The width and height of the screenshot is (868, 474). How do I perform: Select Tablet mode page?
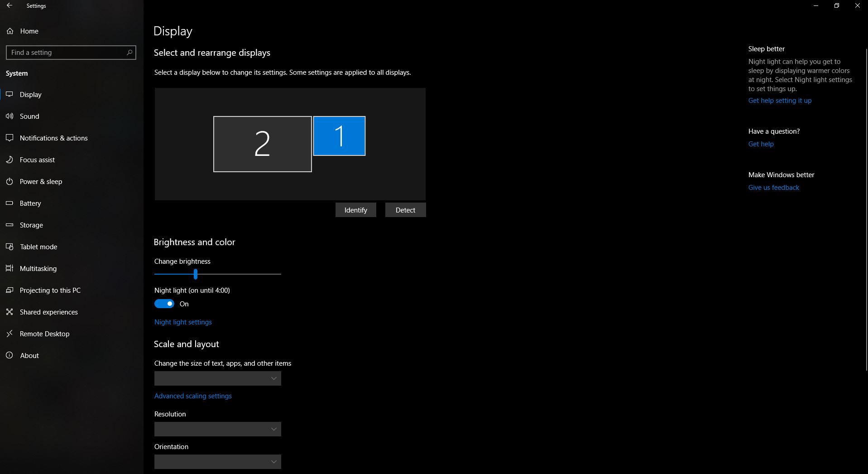click(72, 247)
